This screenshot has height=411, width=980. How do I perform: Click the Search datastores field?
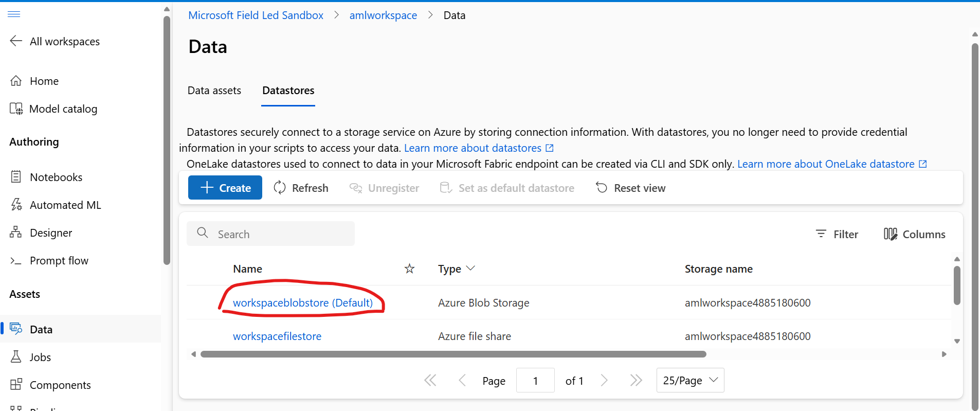click(x=278, y=234)
